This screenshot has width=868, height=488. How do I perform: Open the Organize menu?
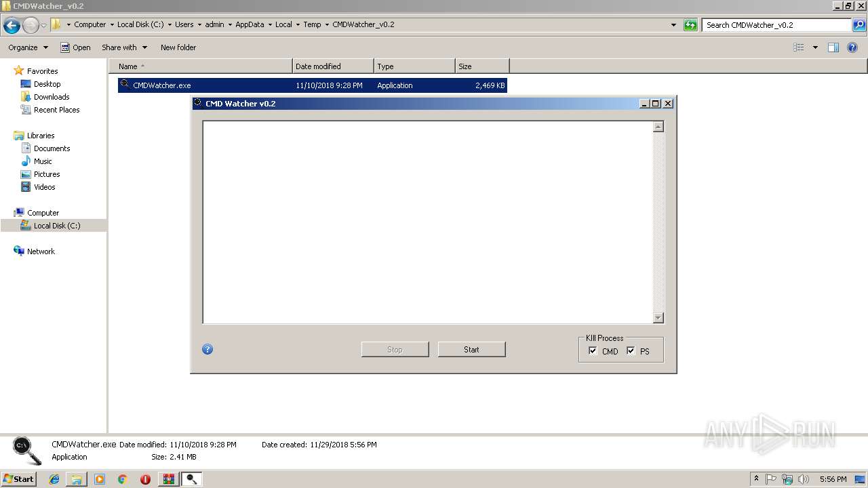(x=28, y=47)
